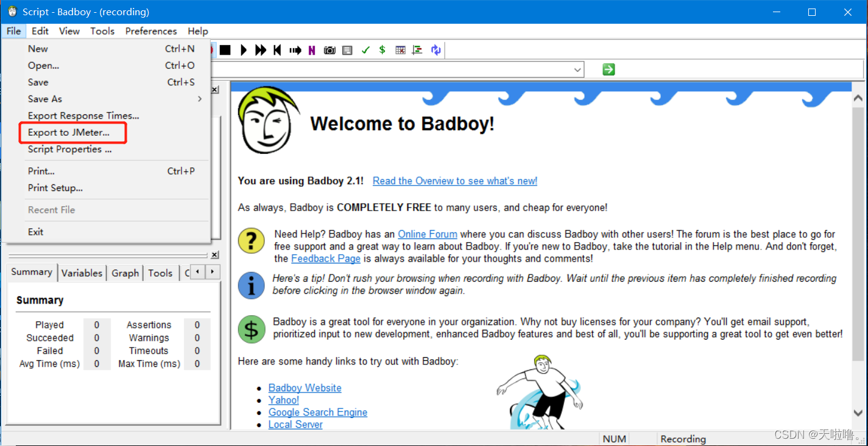The image size is (868, 446).
Task: Click the URL address input field
Action: [391, 69]
